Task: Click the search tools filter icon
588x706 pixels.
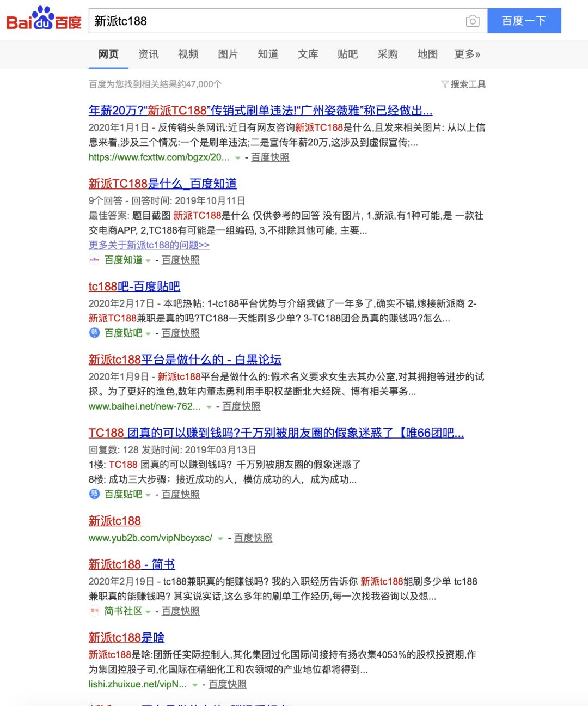Action: pyautogui.click(x=445, y=84)
